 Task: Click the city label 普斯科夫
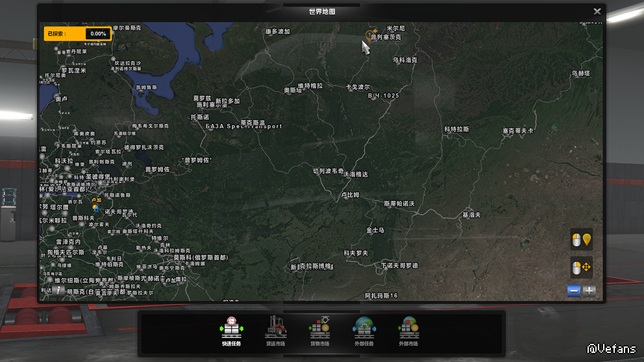point(83,219)
